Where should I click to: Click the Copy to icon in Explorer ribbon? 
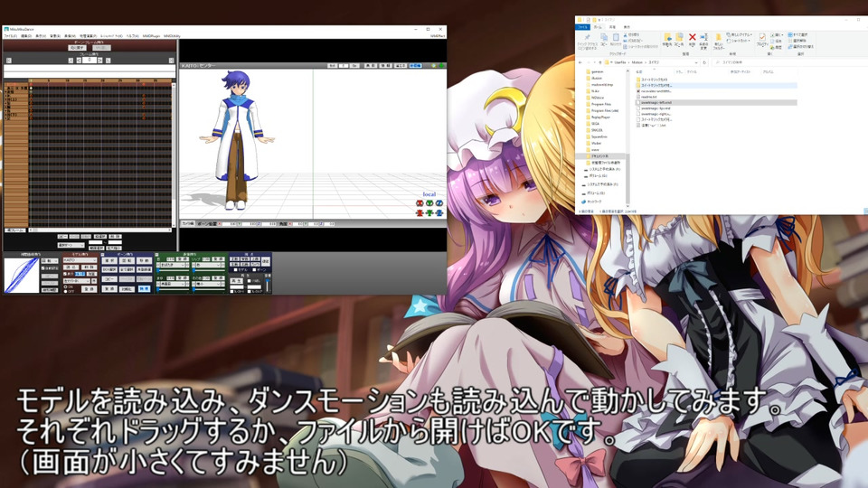click(679, 37)
